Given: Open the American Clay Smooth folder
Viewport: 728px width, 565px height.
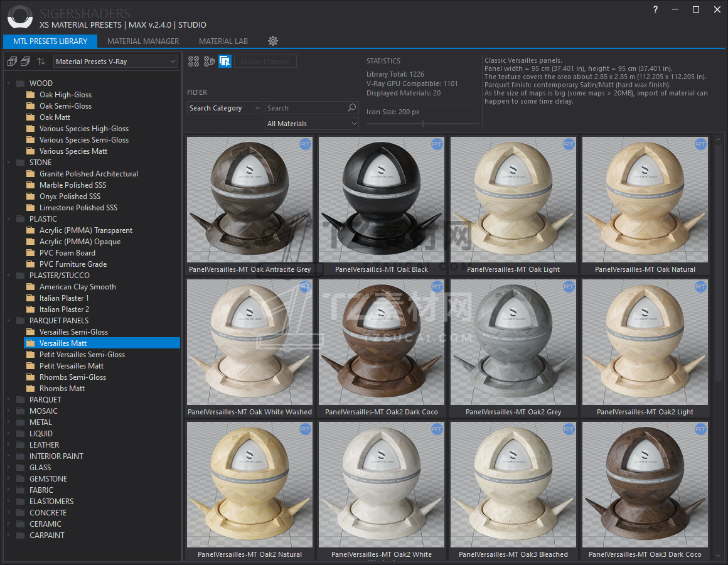Looking at the screenshot, I should pyautogui.click(x=78, y=287).
